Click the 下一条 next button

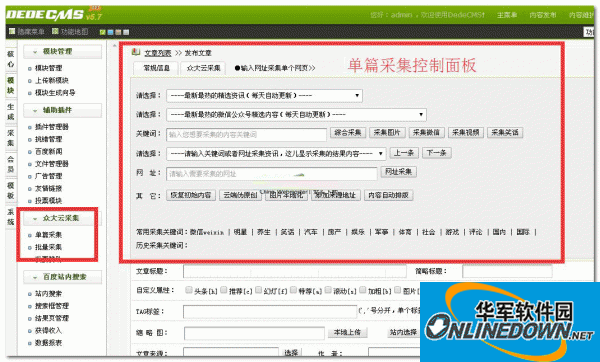pyautogui.click(x=437, y=153)
